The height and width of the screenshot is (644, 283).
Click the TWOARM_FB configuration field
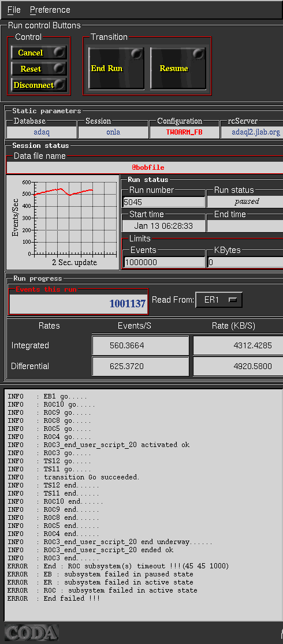184,132
